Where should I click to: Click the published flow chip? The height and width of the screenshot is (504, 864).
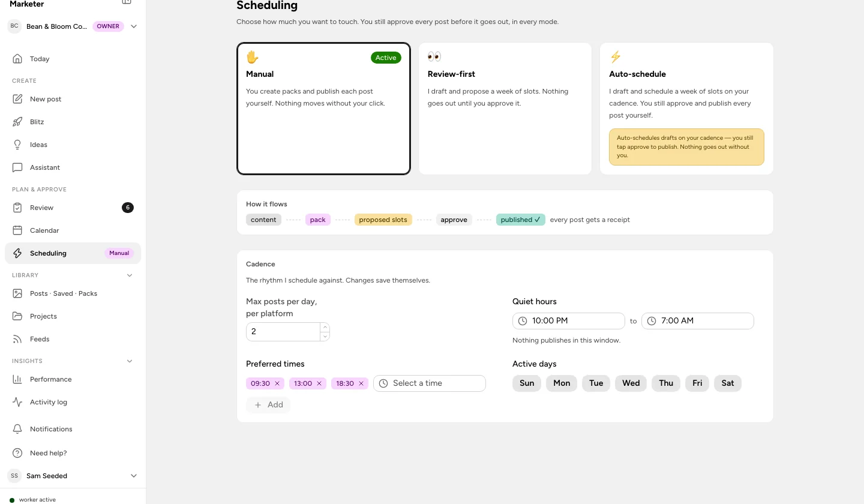pos(520,220)
